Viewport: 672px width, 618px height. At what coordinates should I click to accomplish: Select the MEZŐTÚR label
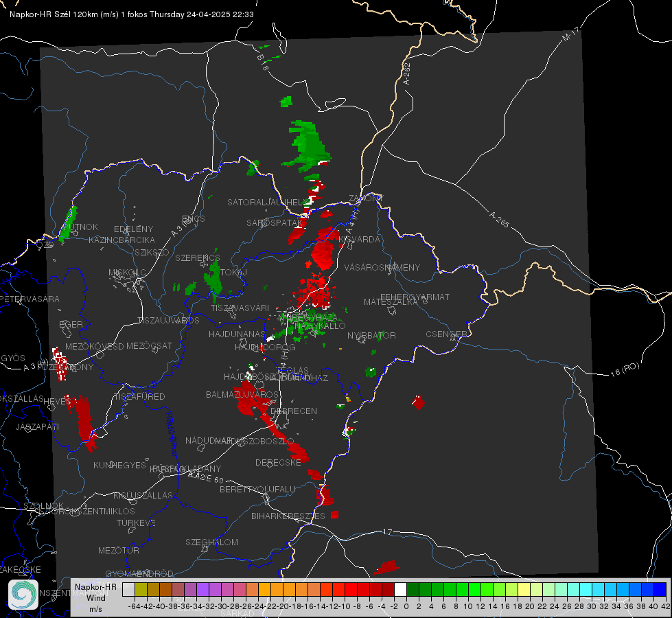(x=119, y=550)
